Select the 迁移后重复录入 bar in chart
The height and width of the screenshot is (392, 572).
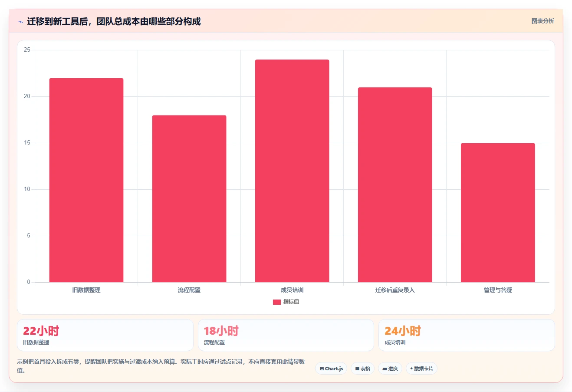[x=395, y=185]
